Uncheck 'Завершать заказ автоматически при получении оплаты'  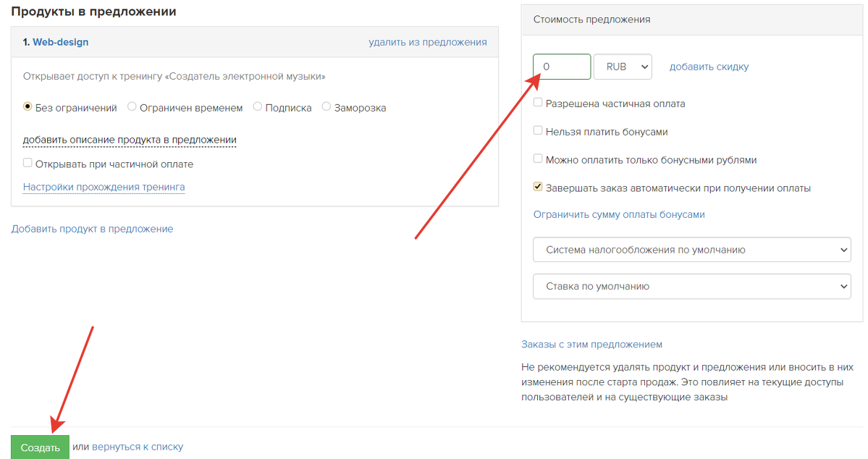(537, 187)
